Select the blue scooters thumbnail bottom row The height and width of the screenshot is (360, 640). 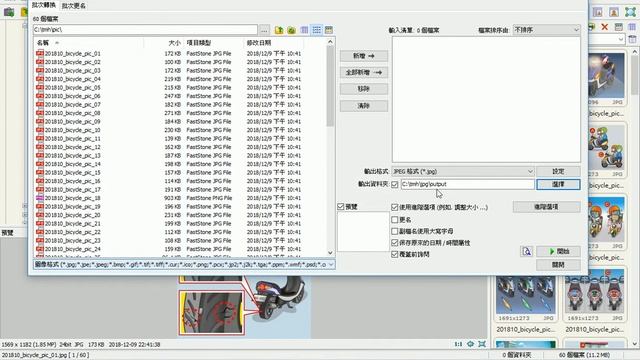click(x=526, y=296)
